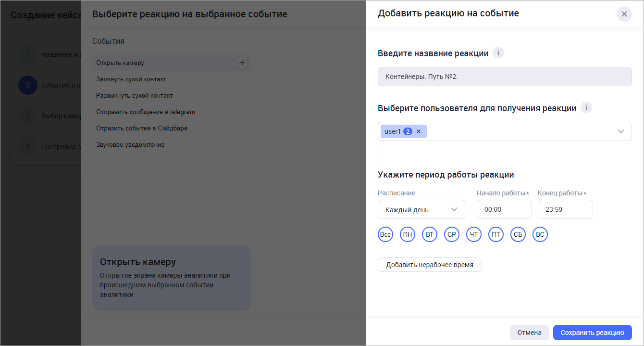Click the Начало работы time field

tap(504, 209)
